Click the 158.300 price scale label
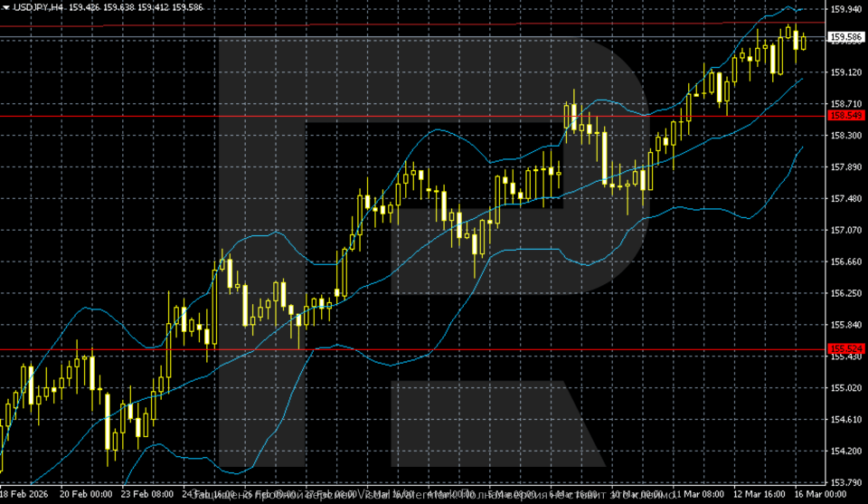This screenshot has width=868, height=504. click(844, 135)
